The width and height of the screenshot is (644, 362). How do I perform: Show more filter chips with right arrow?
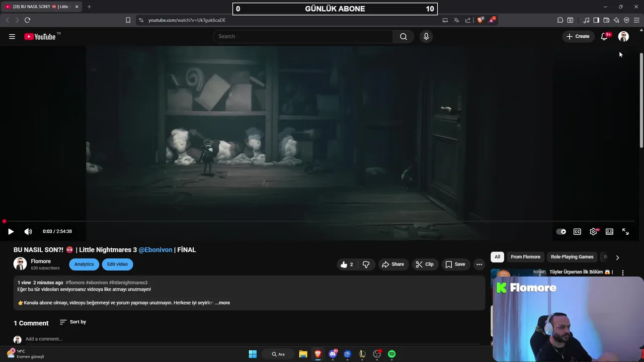point(617,257)
